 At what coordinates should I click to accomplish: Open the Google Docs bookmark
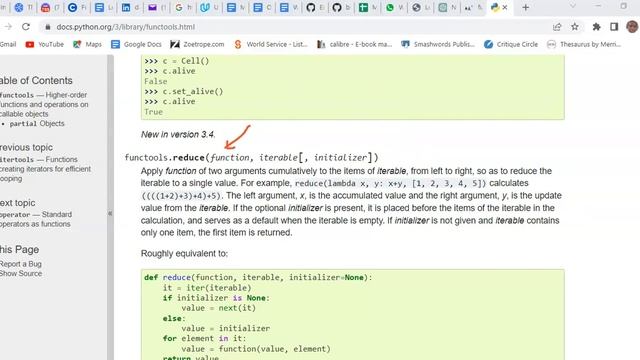pos(136,44)
